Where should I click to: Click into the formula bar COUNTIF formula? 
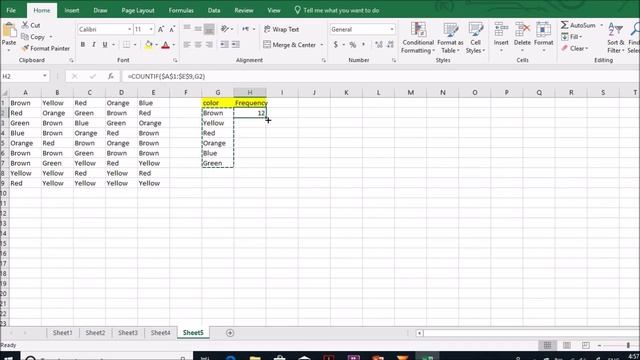pyautogui.click(x=166, y=76)
